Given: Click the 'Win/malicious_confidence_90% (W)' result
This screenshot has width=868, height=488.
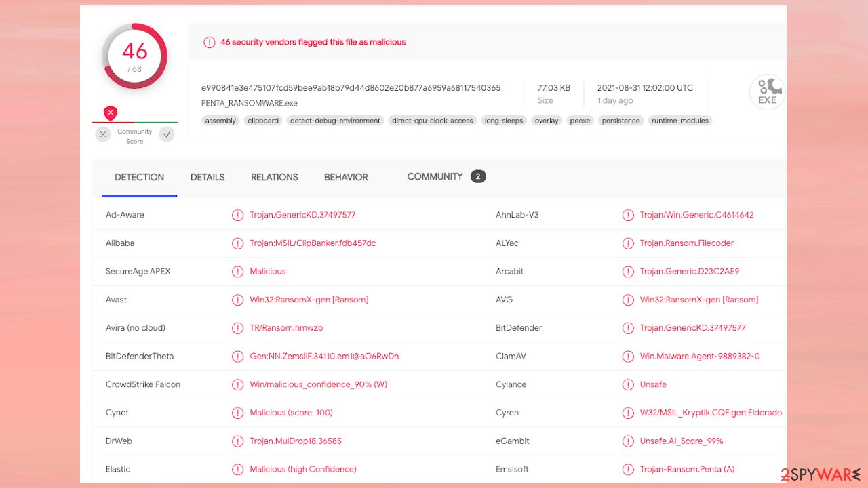Looking at the screenshot, I should click(x=319, y=384).
